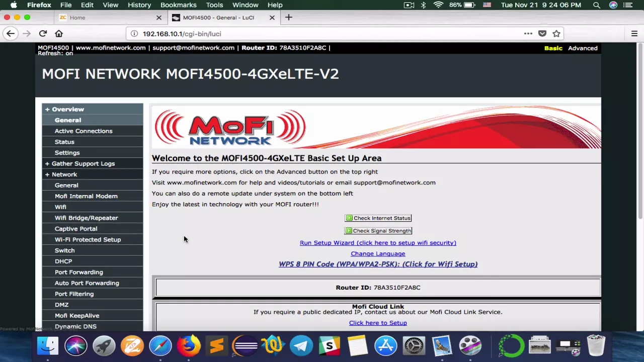
Task: Open Active Connections page
Action: tap(93, 131)
